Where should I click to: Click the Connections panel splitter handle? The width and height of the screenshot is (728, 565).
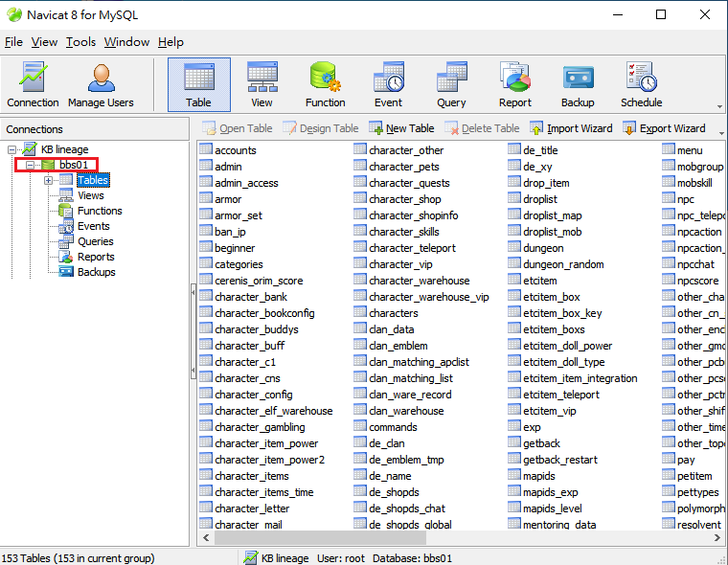click(x=193, y=331)
